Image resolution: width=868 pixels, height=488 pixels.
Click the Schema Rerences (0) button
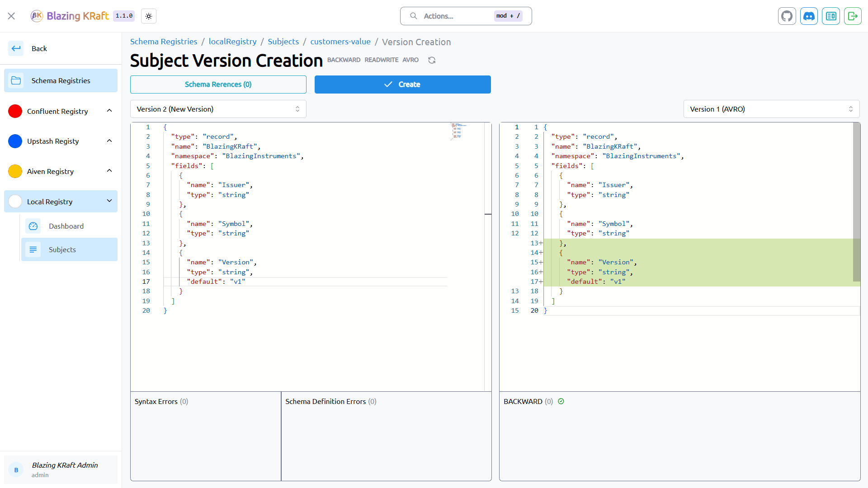click(x=218, y=84)
